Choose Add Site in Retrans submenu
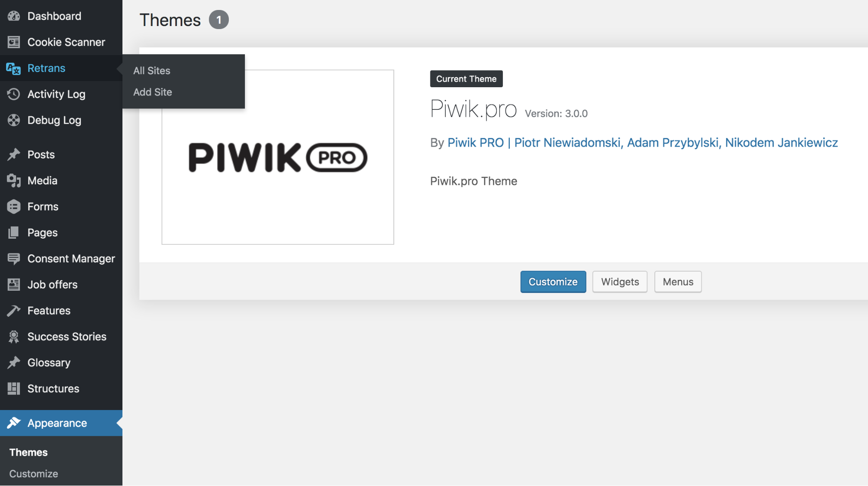Viewport: 868px width, 486px height. click(x=152, y=92)
